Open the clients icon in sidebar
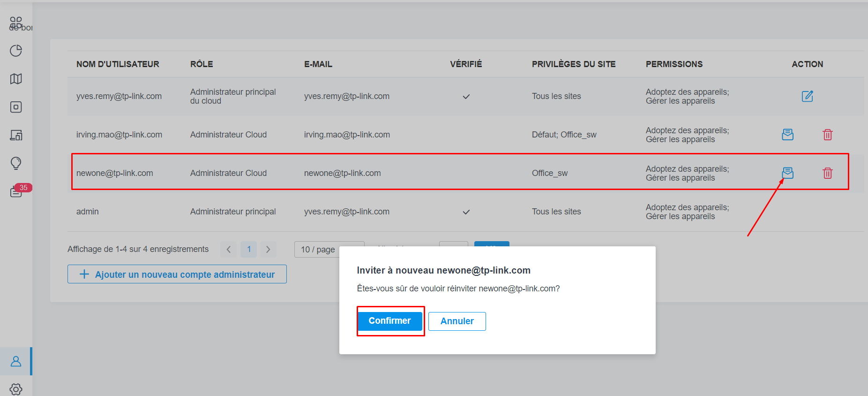The width and height of the screenshot is (868, 396). click(16, 135)
